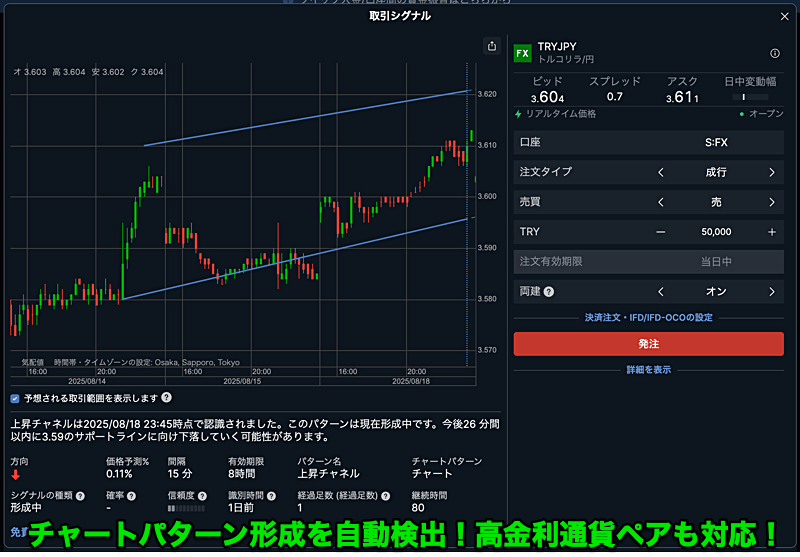Click the スプレッド value 0.7
This screenshot has width=800, height=557.
[614, 96]
